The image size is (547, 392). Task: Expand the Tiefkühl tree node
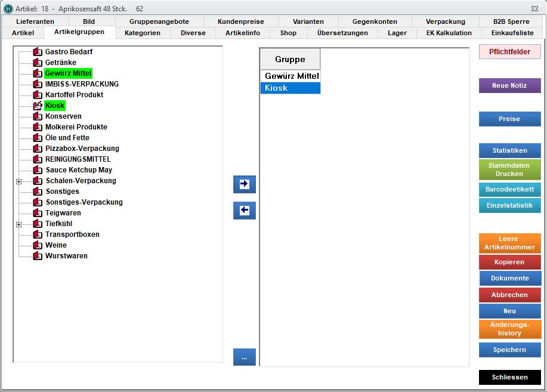click(18, 224)
